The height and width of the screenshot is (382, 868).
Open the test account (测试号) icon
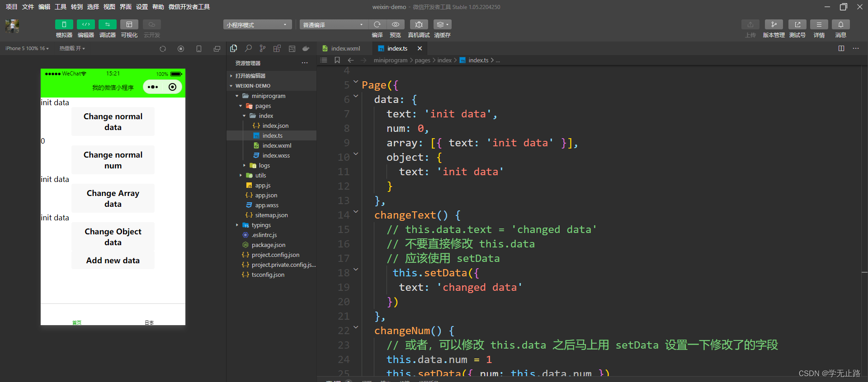click(797, 24)
